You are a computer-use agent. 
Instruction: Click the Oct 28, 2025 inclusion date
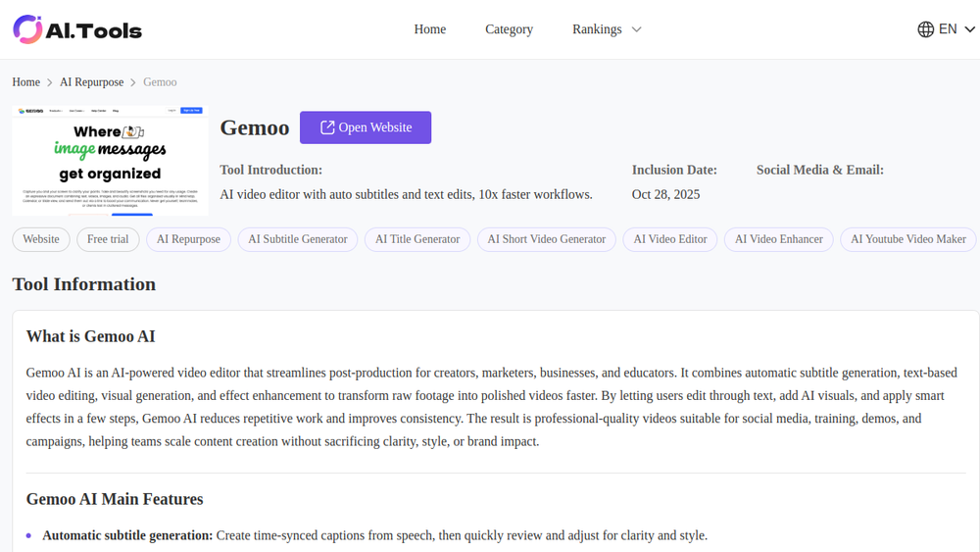click(665, 194)
